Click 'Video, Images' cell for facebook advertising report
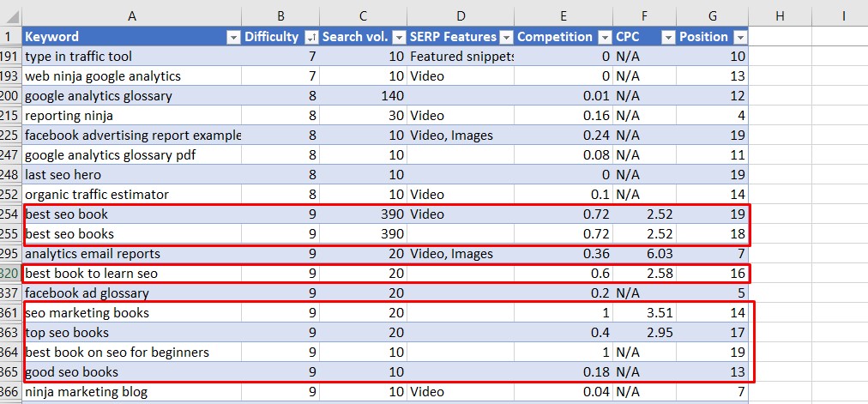 click(x=461, y=135)
